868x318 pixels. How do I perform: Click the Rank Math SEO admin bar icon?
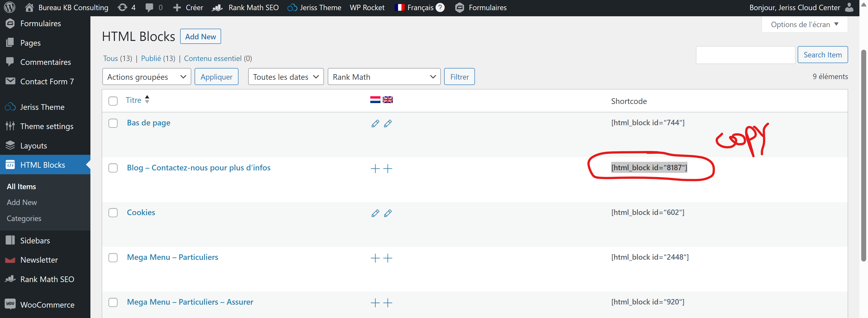tap(217, 7)
